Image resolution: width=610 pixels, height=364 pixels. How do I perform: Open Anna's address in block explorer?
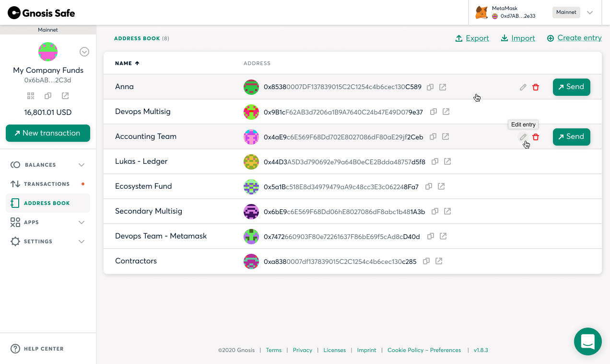[443, 87]
